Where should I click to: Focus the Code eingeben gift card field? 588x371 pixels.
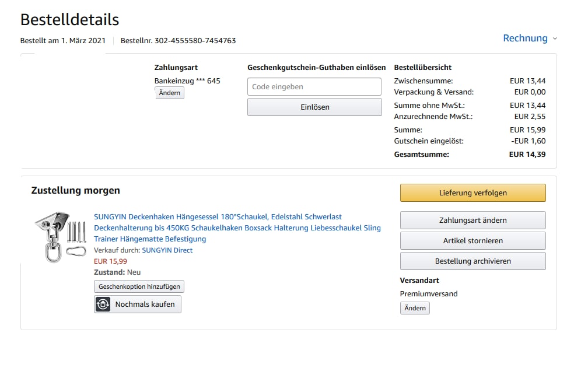(314, 87)
